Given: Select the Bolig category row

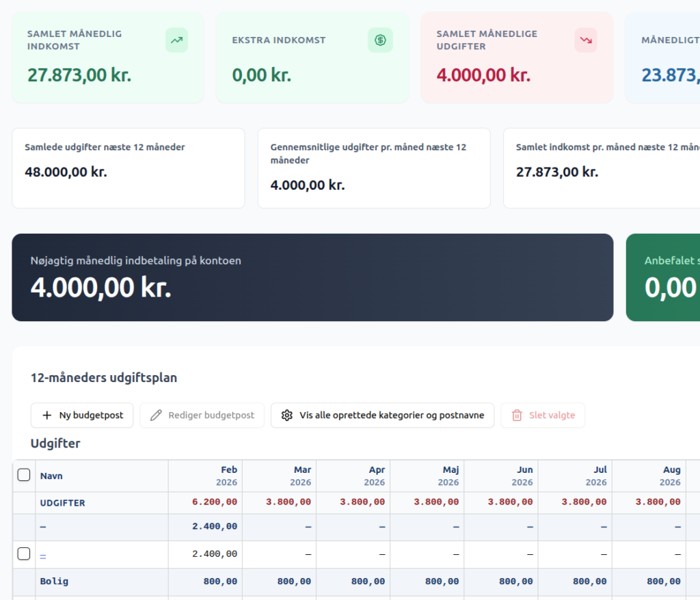Looking at the screenshot, I should (x=356, y=582).
